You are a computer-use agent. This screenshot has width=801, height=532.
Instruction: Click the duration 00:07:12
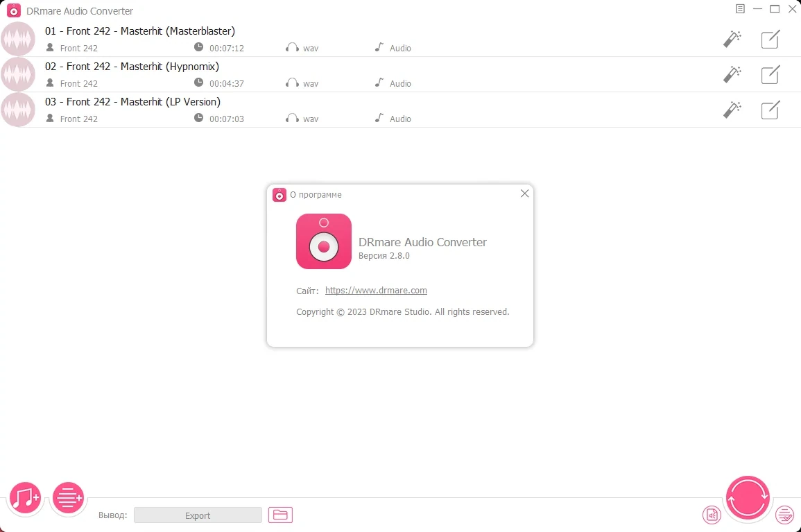tap(227, 48)
